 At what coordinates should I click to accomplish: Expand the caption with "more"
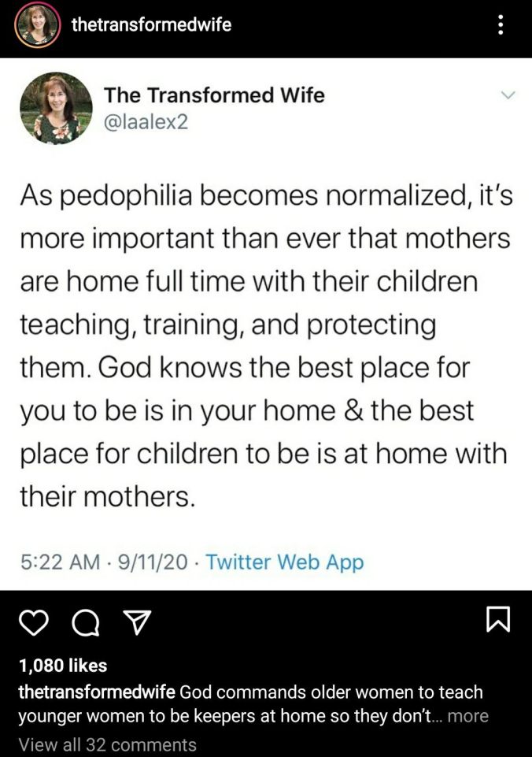[467, 716]
